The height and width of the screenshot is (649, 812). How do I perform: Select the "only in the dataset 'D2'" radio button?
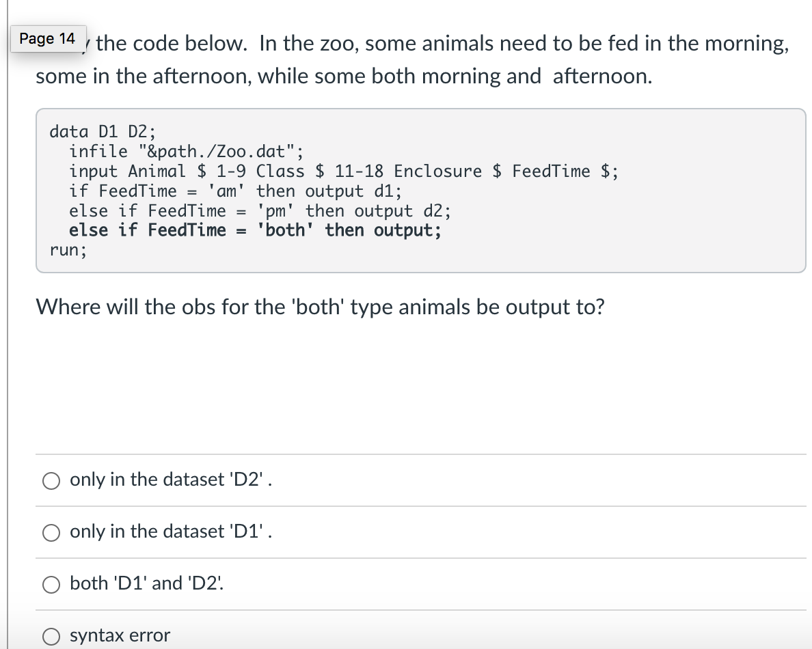click(x=51, y=481)
